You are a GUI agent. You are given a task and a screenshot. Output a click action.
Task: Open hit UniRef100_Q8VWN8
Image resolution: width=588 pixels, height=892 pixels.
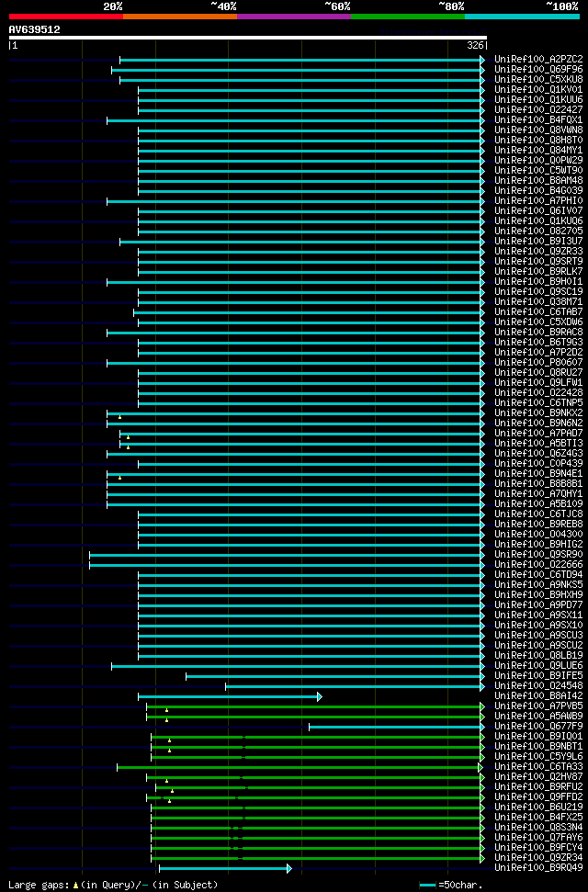538,130
